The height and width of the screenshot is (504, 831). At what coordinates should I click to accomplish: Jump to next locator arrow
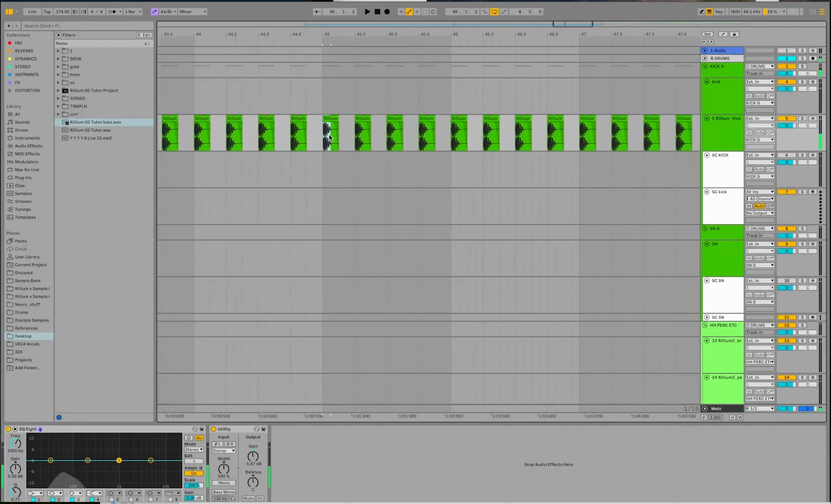click(711, 42)
